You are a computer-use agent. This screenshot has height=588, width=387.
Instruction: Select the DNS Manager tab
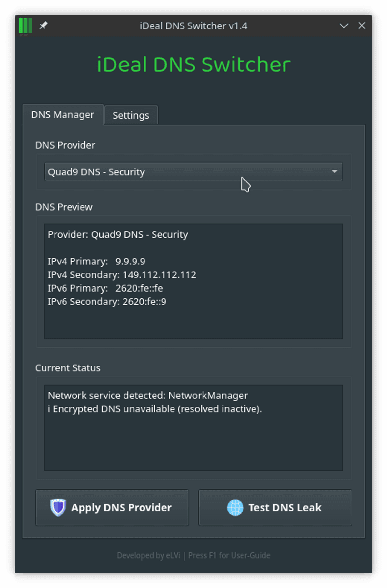[63, 115]
